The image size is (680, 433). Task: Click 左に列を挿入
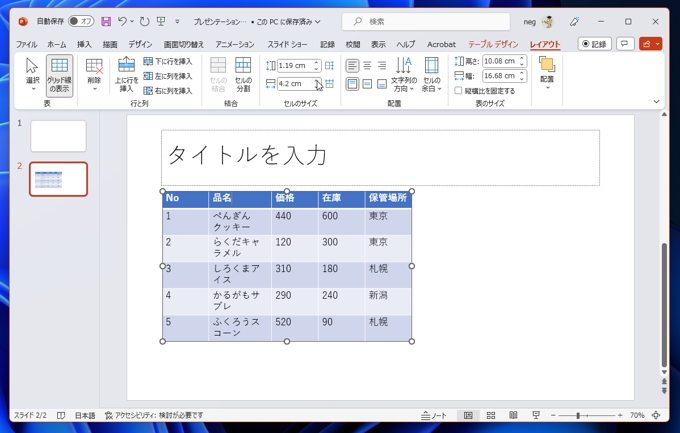pyautogui.click(x=168, y=76)
